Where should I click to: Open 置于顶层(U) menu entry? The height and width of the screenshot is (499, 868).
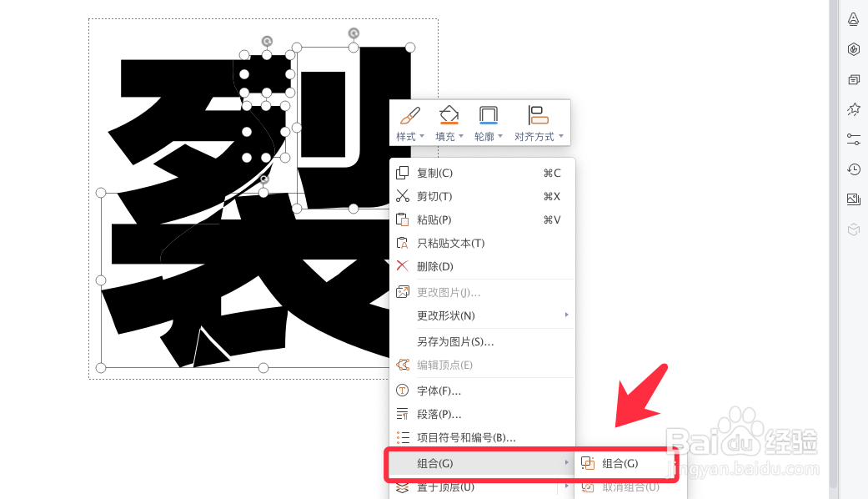tap(482, 487)
